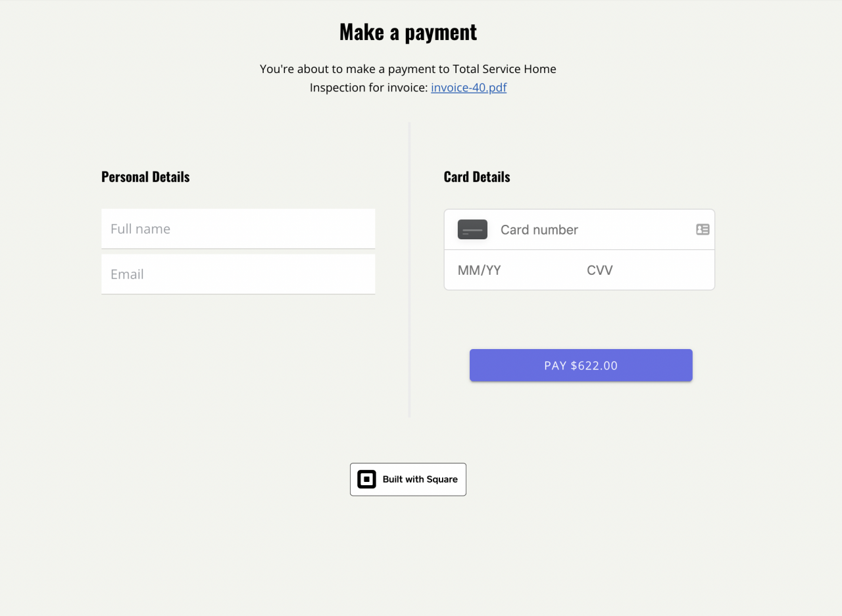Click the Make a payment heading

coord(408,32)
